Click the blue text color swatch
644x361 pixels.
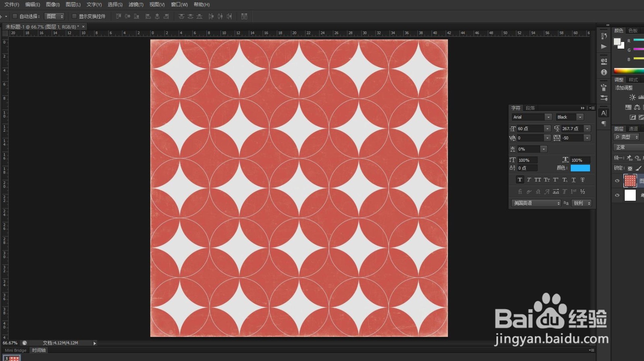click(580, 168)
